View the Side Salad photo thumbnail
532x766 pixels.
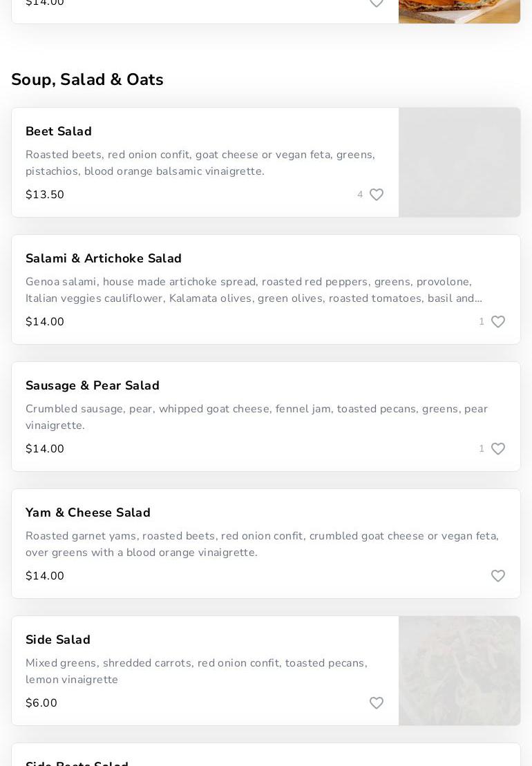point(459,671)
